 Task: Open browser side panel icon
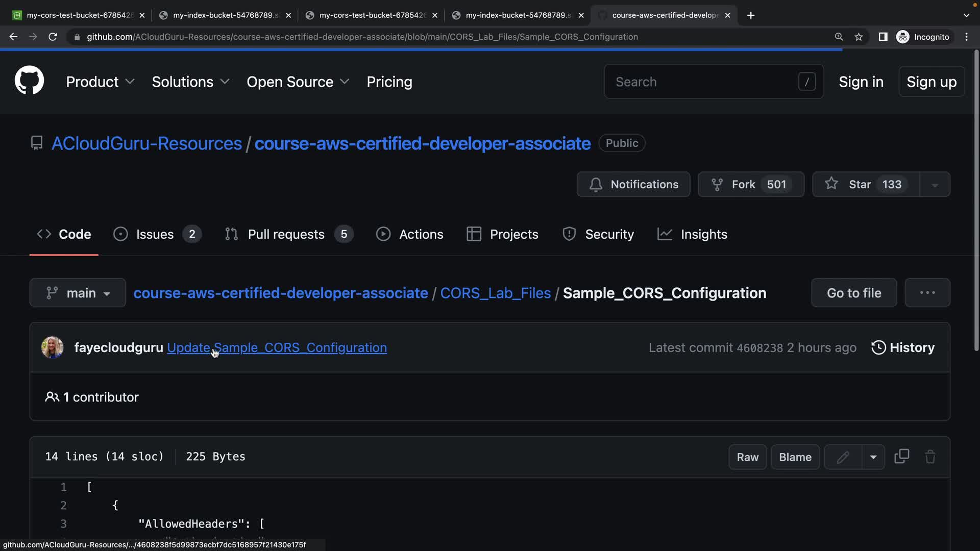pos(883,37)
